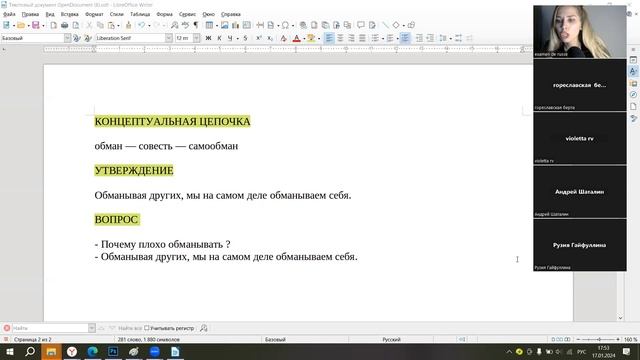640x360 pixels.
Task: Close the Find toolbar with red X
Action: [7, 328]
